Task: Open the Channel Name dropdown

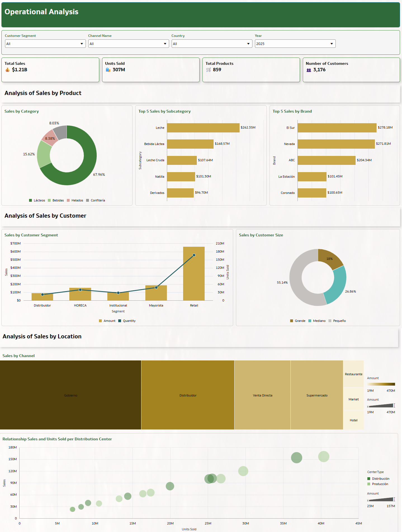Action: pos(129,44)
